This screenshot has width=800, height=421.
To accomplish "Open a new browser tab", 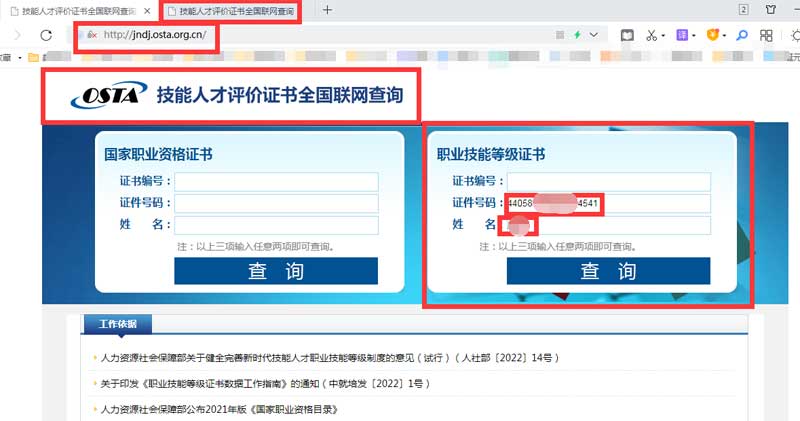I will 327,10.
